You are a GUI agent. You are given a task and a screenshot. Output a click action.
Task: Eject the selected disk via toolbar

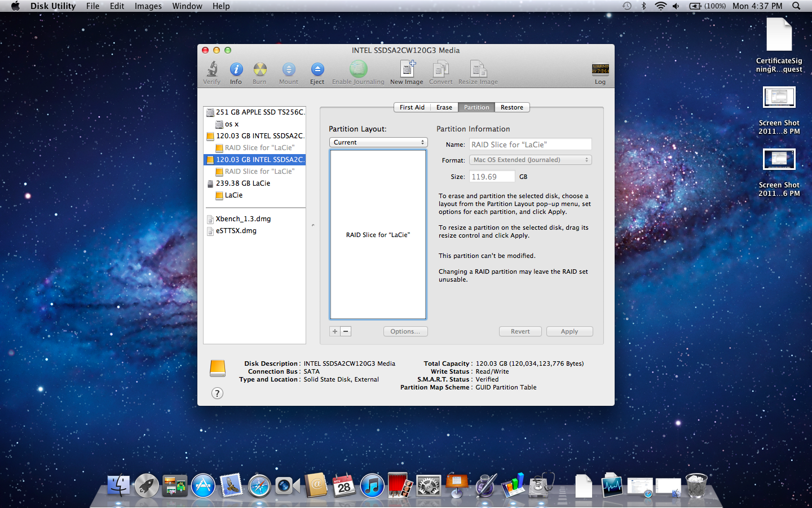[317, 73]
